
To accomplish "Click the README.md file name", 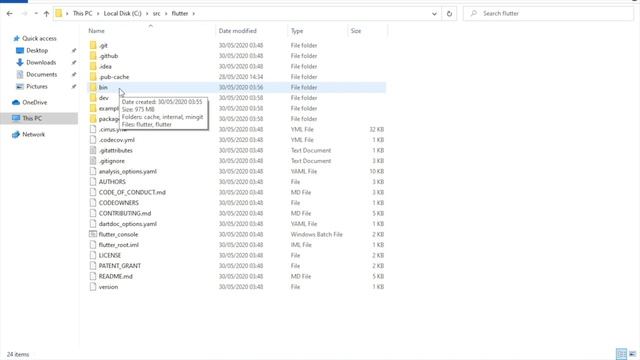I will point(116,276).
